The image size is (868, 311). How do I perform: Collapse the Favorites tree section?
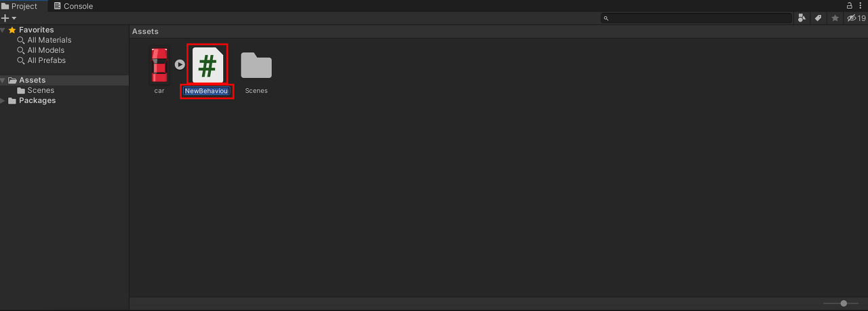(x=3, y=30)
